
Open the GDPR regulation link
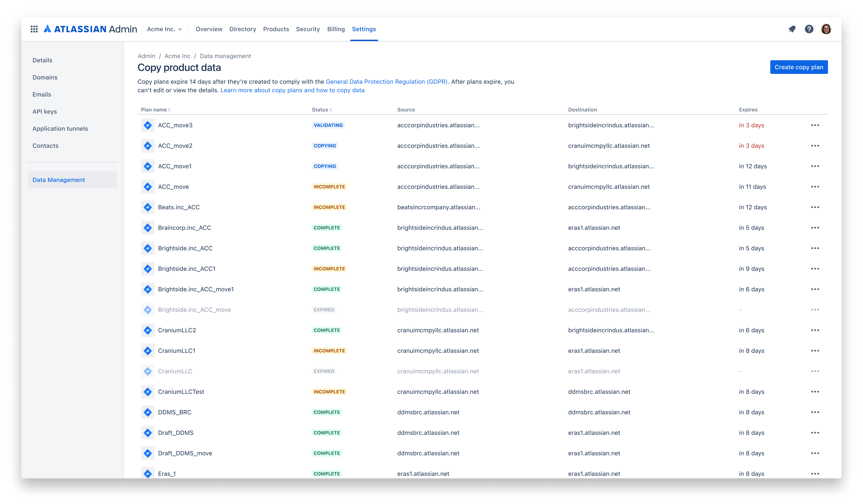387,82
